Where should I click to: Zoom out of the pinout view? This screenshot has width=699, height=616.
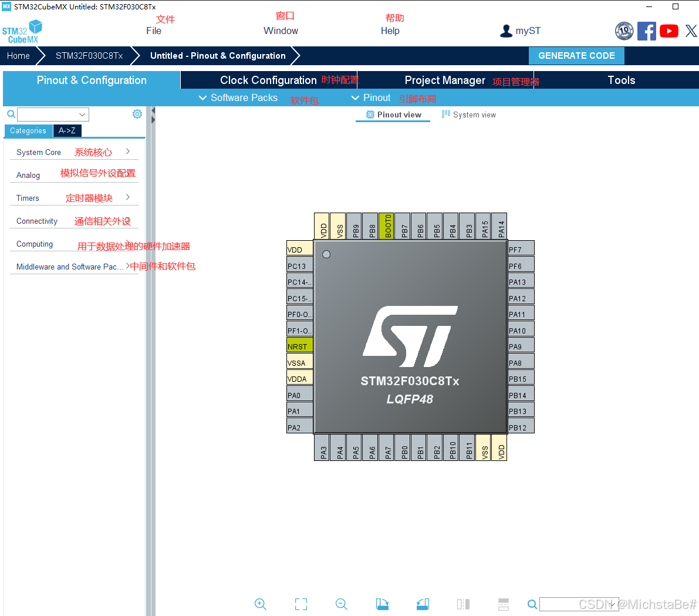(341, 604)
